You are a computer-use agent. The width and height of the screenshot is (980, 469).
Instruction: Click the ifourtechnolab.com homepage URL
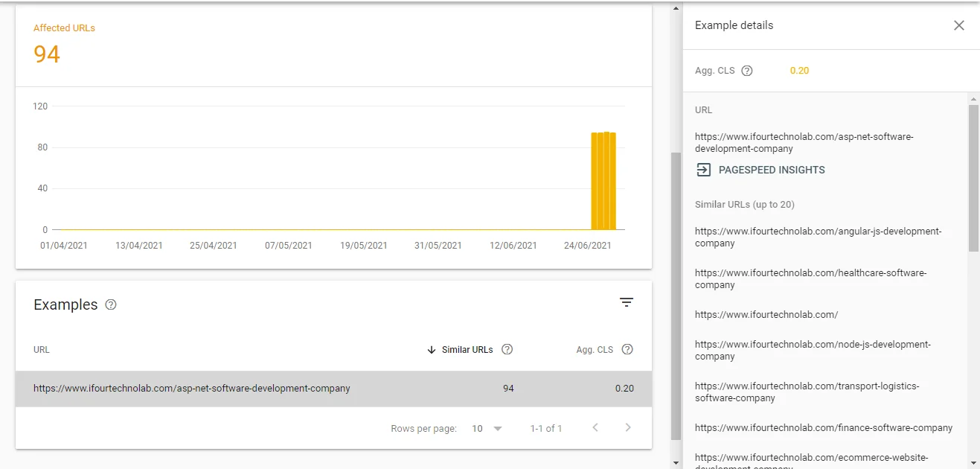tap(766, 315)
